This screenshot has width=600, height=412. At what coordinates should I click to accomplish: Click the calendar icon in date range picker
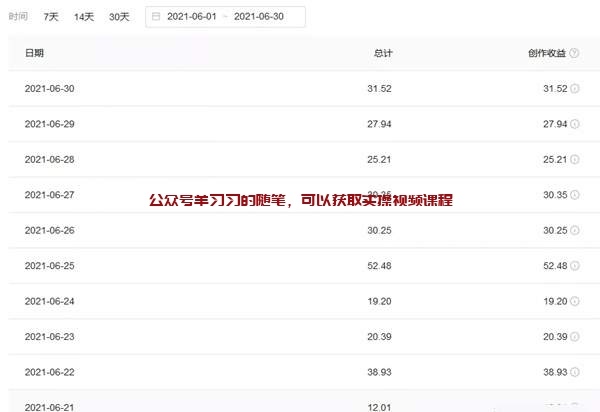156,17
